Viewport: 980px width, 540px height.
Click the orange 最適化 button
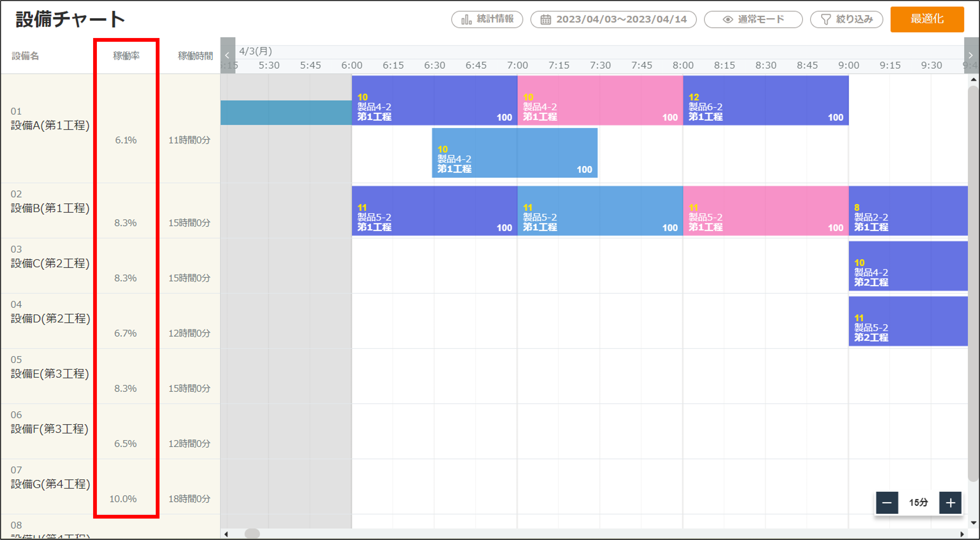point(927,19)
